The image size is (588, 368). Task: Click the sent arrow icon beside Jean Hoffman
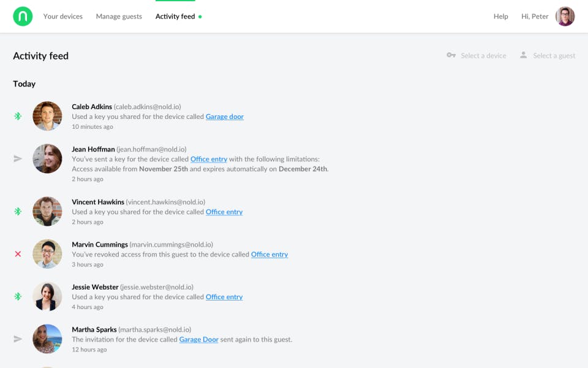tap(18, 159)
